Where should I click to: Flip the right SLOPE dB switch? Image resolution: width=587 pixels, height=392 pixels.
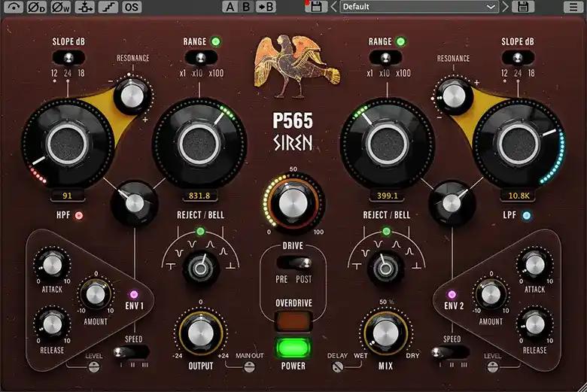518,58
